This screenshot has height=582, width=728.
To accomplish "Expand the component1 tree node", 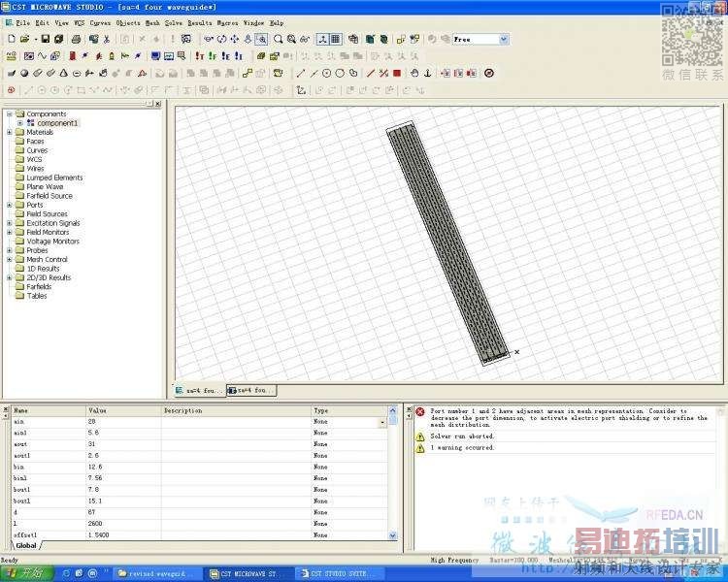I will pos(20,123).
